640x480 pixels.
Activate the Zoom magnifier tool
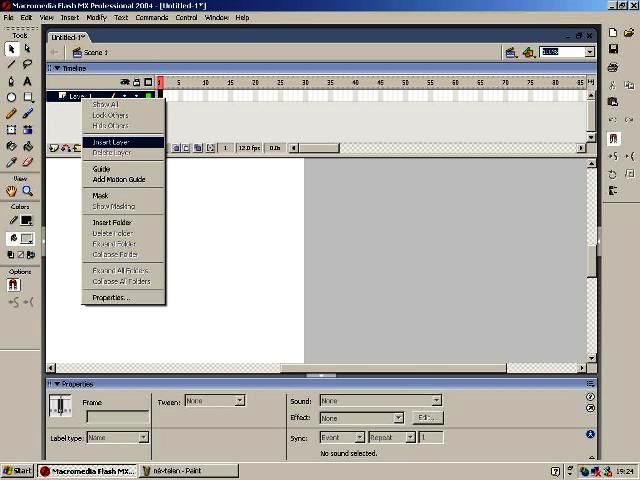coord(27,191)
